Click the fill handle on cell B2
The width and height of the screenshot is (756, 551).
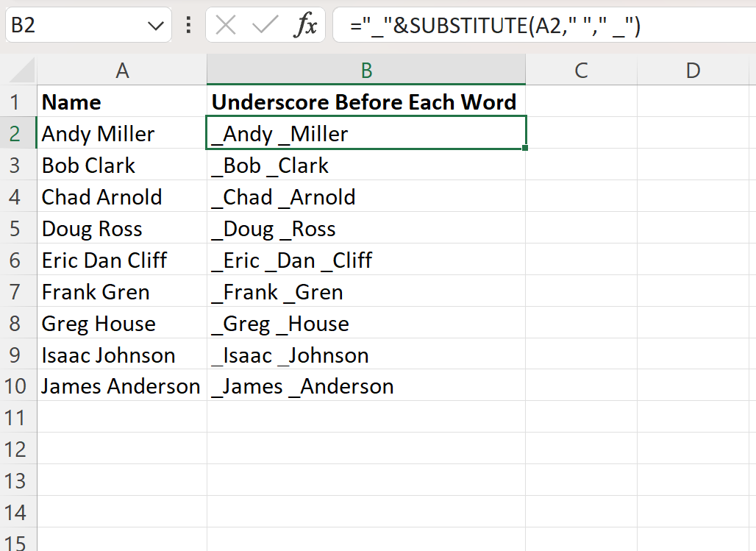[x=526, y=149]
